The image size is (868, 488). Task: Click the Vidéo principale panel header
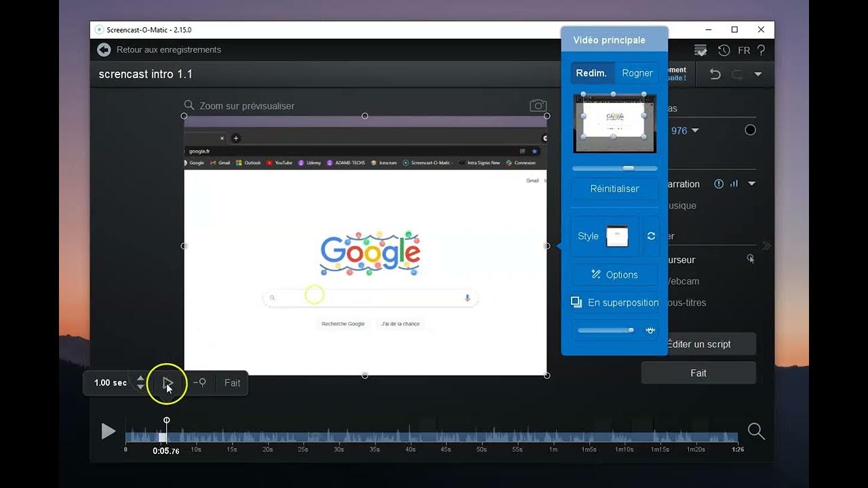pos(614,40)
